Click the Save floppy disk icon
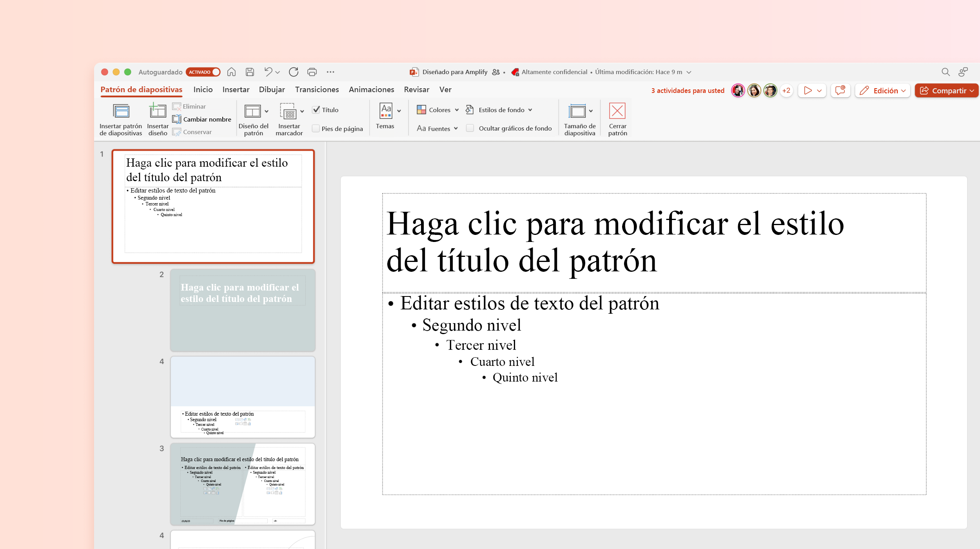Viewport: 980px width, 549px height. click(250, 72)
